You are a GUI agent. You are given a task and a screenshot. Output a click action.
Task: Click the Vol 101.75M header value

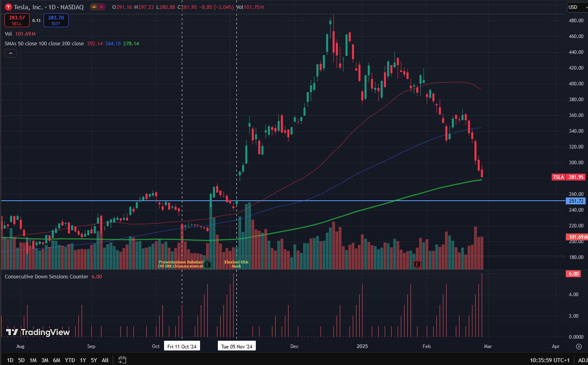[x=250, y=7]
